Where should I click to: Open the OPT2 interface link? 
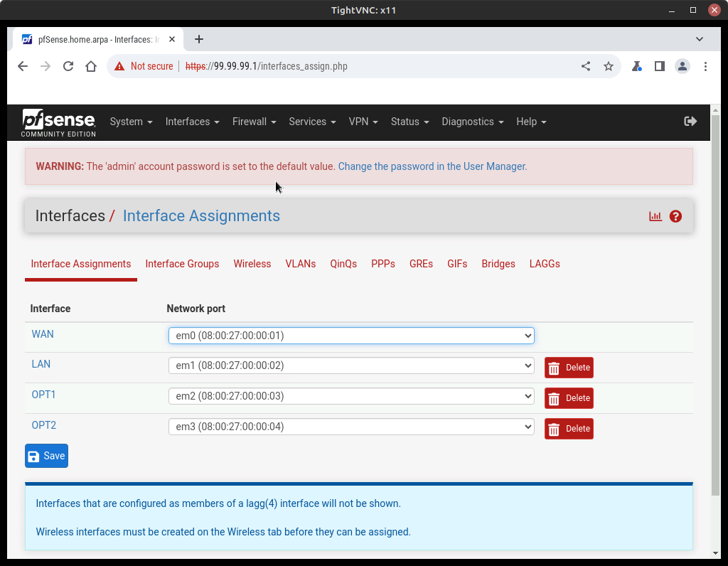pos(43,425)
